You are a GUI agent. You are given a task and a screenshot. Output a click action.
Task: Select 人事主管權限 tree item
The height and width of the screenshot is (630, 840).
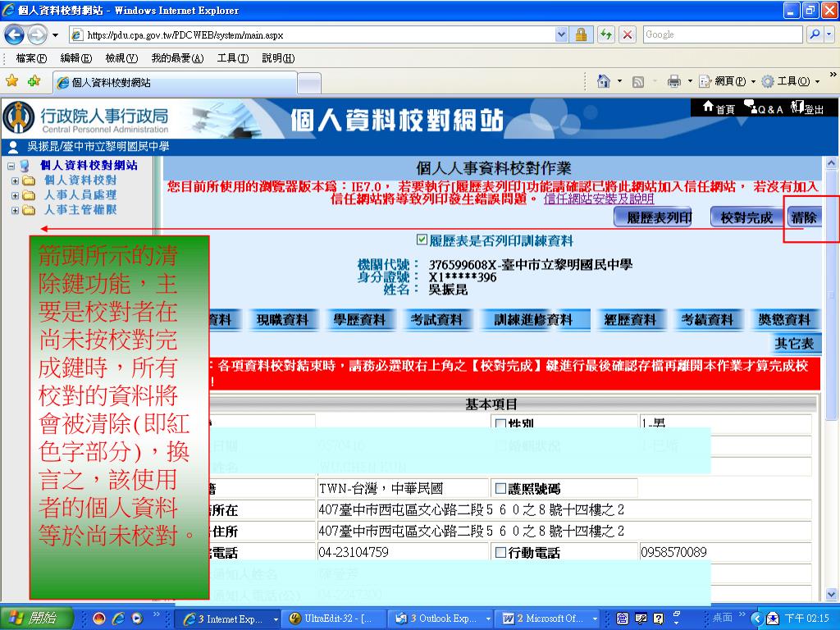tap(80, 209)
